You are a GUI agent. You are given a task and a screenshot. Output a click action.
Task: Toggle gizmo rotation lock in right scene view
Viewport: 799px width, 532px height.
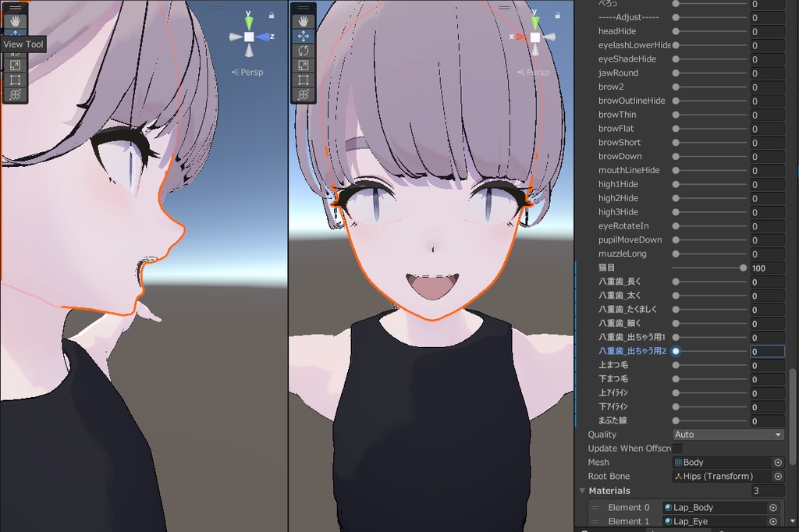click(x=557, y=16)
